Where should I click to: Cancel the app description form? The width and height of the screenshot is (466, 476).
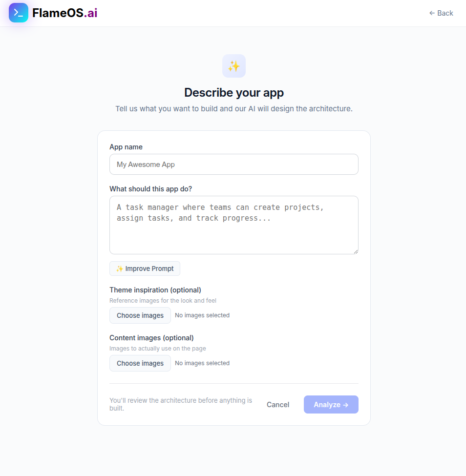pyautogui.click(x=277, y=404)
